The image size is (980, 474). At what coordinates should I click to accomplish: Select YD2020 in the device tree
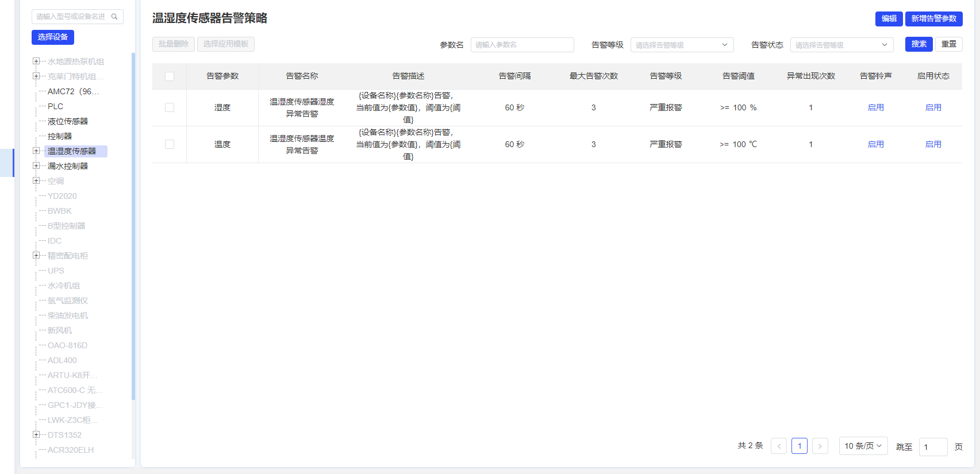[x=62, y=196]
